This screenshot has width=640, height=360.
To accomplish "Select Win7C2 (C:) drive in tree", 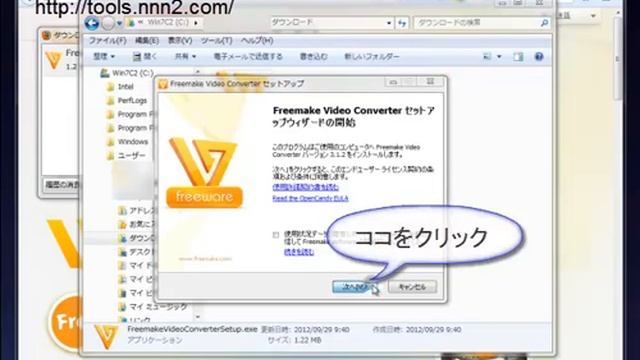I will pyautogui.click(x=133, y=73).
